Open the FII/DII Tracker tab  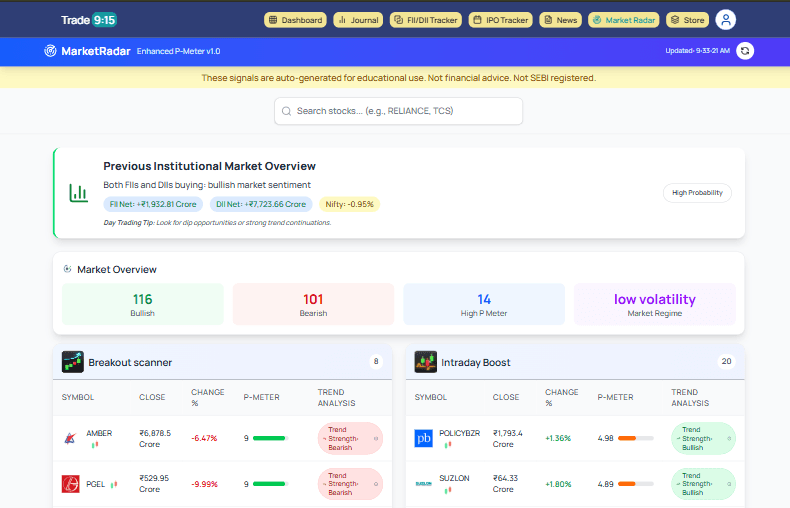click(424, 20)
